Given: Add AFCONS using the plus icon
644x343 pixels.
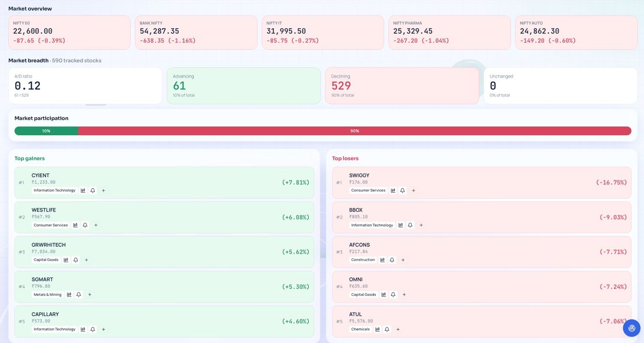Looking at the screenshot, I should (x=403, y=260).
